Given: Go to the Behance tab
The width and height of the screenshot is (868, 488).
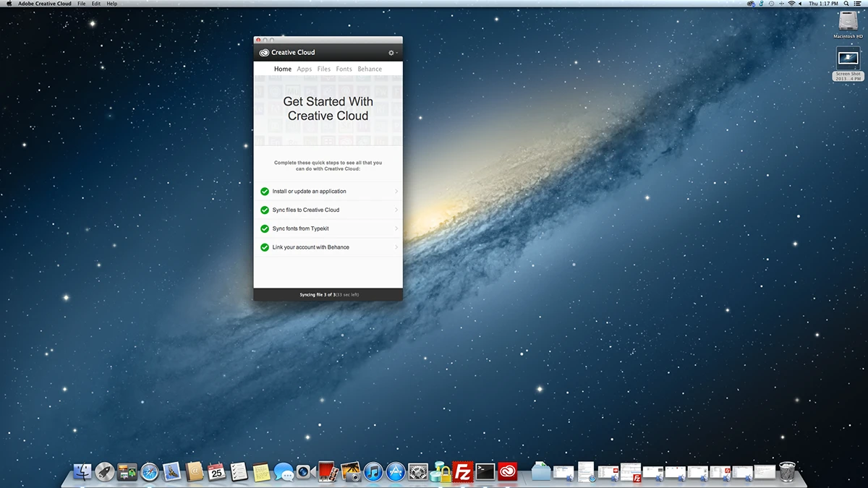Looking at the screenshot, I should [x=370, y=69].
